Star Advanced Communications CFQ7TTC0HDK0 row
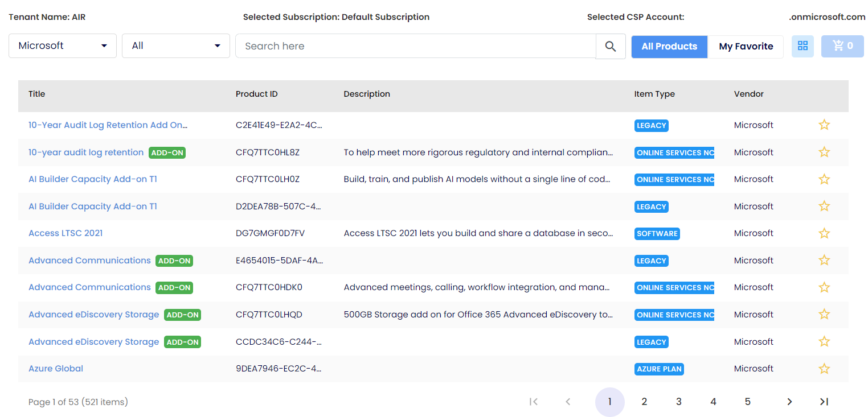Image resolution: width=868 pixels, height=417 pixels. 824,287
